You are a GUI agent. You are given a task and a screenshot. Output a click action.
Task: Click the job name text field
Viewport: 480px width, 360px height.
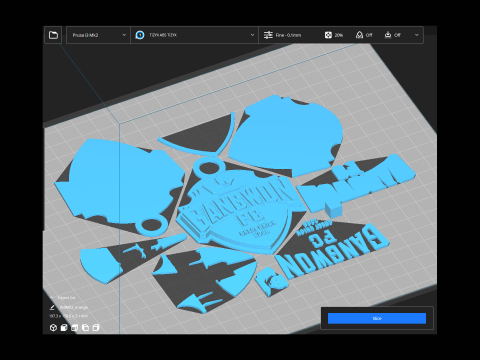73,307
